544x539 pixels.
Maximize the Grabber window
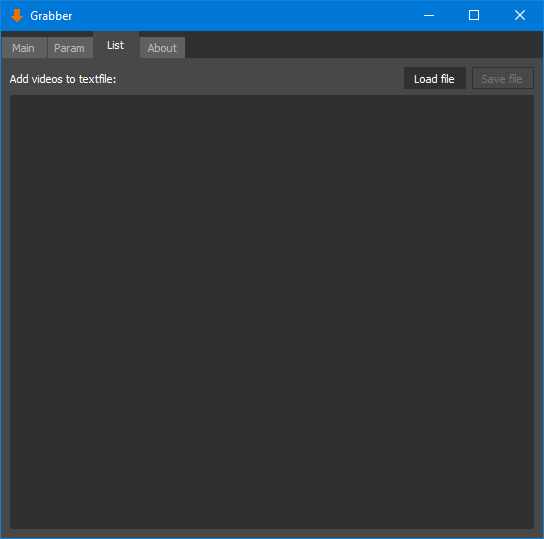point(474,16)
